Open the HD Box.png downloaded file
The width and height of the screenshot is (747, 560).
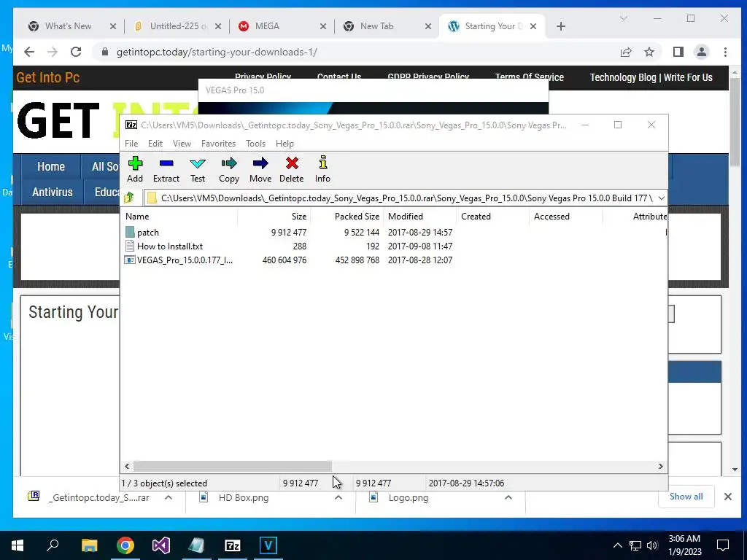pyautogui.click(x=244, y=497)
